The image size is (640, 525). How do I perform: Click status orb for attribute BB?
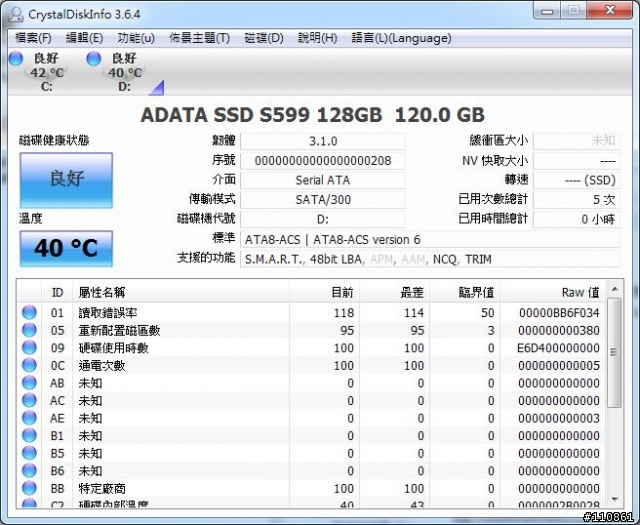29,488
